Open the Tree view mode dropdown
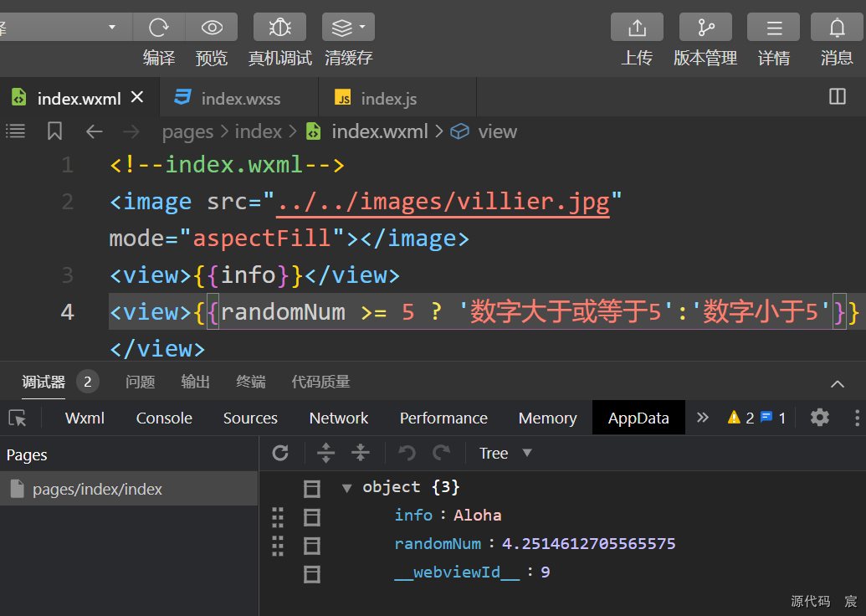 pos(505,454)
